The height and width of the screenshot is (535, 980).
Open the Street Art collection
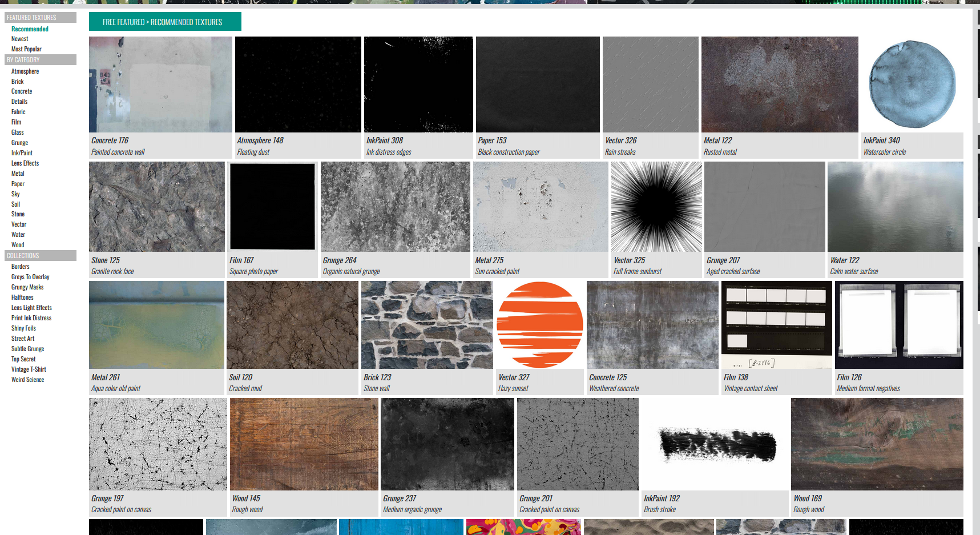click(x=23, y=339)
